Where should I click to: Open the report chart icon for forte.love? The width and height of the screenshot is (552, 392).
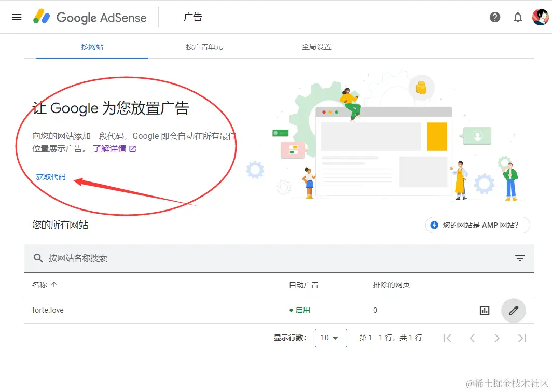click(x=485, y=311)
